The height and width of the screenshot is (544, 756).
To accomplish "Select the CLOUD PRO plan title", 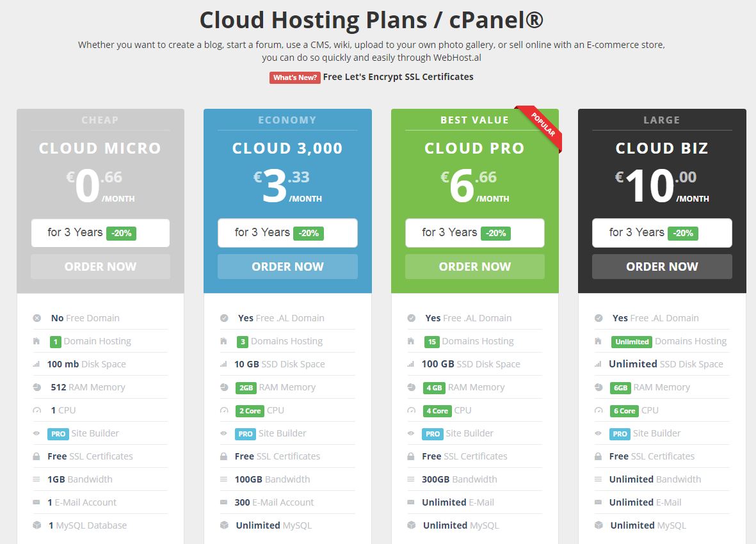I will point(474,148).
